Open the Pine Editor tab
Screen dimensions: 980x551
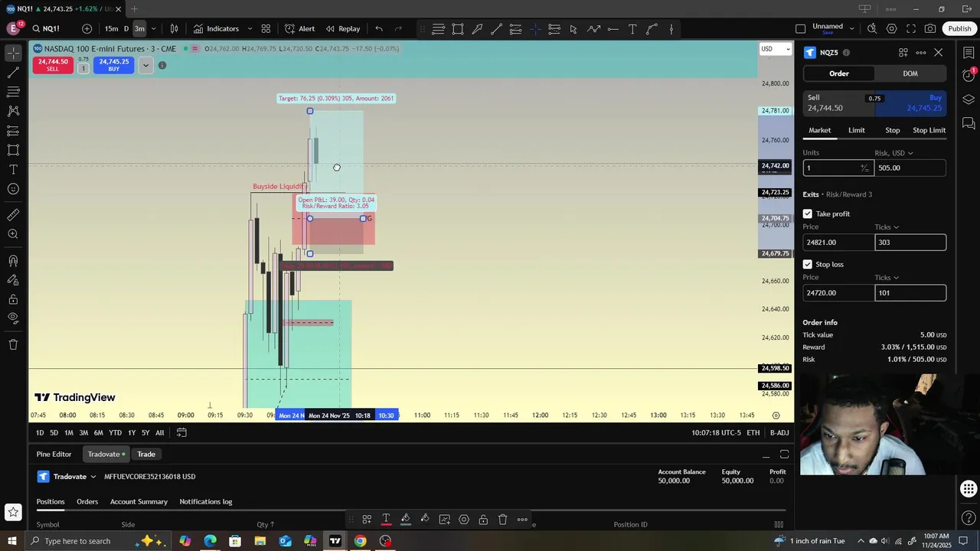(x=54, y=454)
